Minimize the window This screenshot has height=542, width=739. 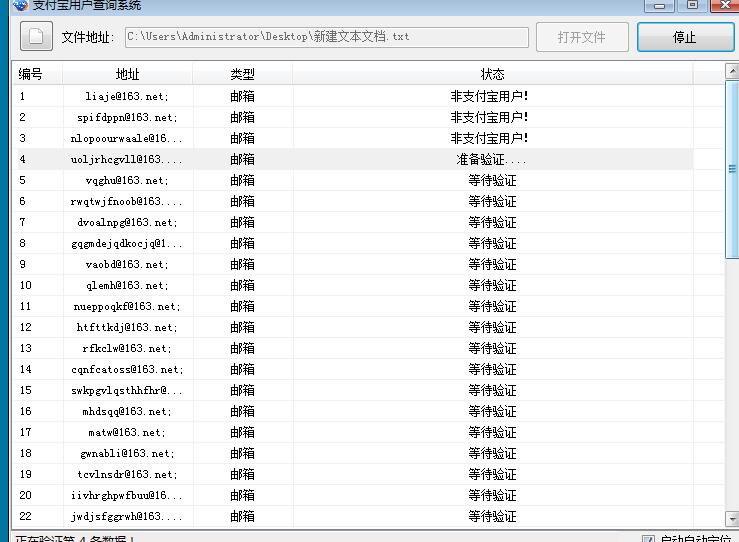point(659,5)
